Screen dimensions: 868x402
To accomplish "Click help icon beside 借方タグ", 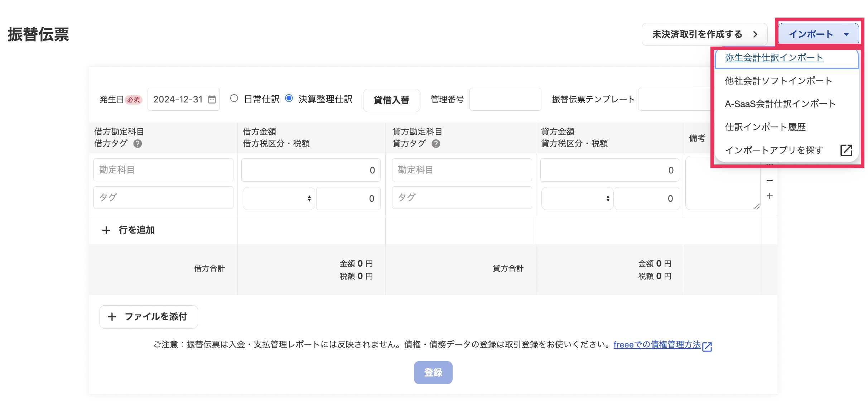I will point(138,144).
